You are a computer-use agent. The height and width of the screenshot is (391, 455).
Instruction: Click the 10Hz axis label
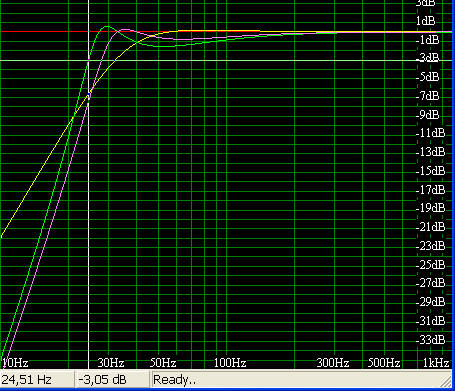(x=15, y=363)
